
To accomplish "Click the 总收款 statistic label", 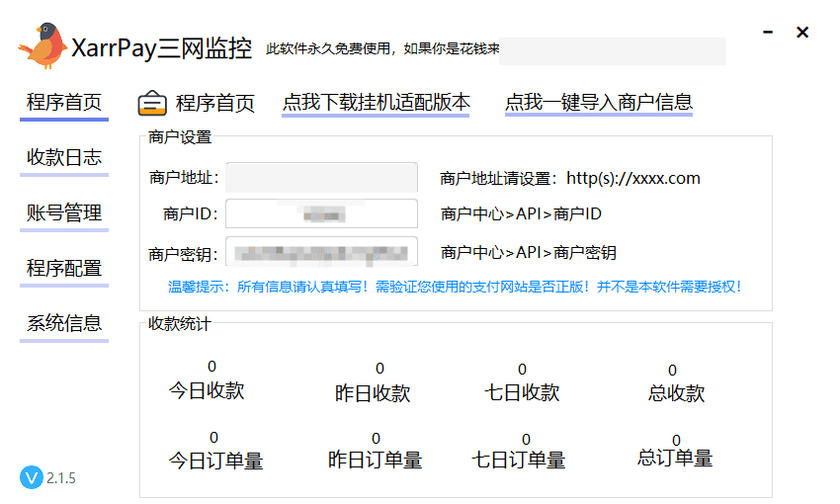I will [x=676, y=393].
